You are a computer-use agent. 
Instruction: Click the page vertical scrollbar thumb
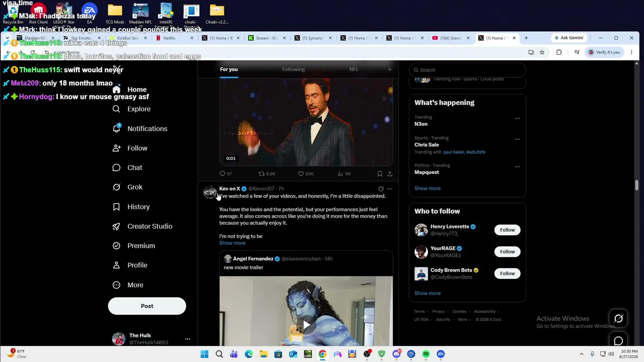point(636,186)
